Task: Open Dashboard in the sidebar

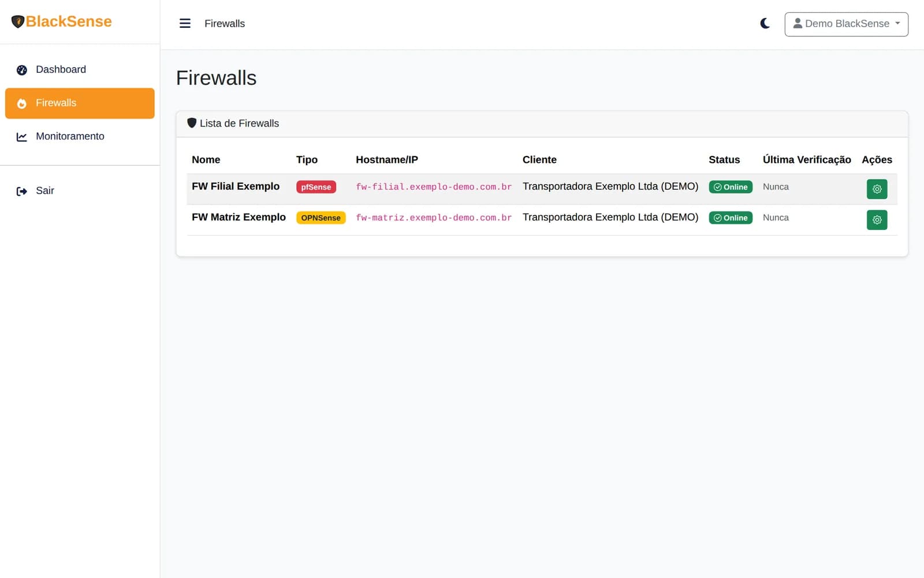Action: pyautogui.click(x=80, y=69)
